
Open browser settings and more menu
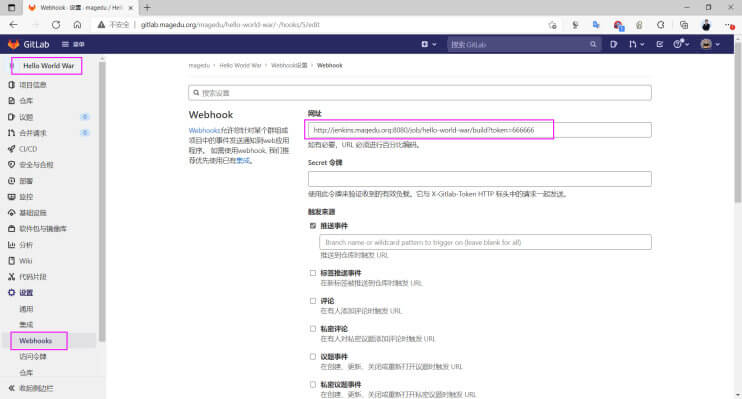point(729,25)
